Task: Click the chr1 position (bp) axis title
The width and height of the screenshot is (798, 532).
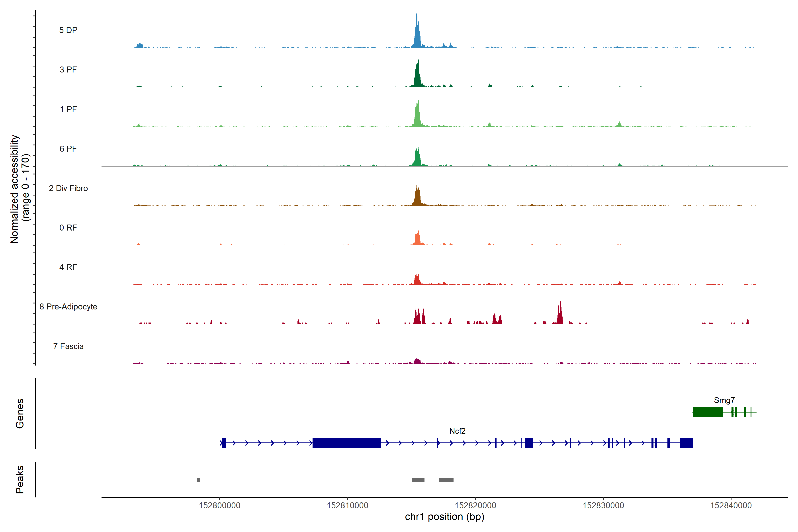Action: point(444,517)
